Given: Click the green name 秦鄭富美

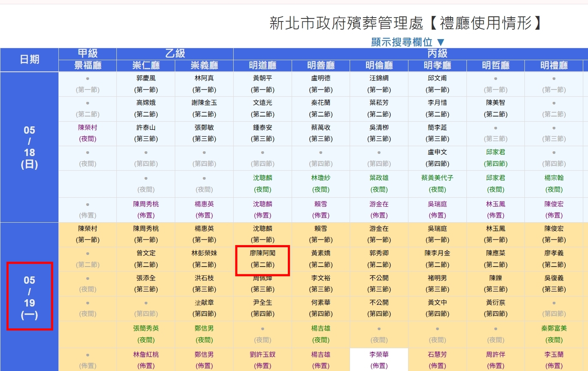Looking at the screenshot, I should [554, 328].
